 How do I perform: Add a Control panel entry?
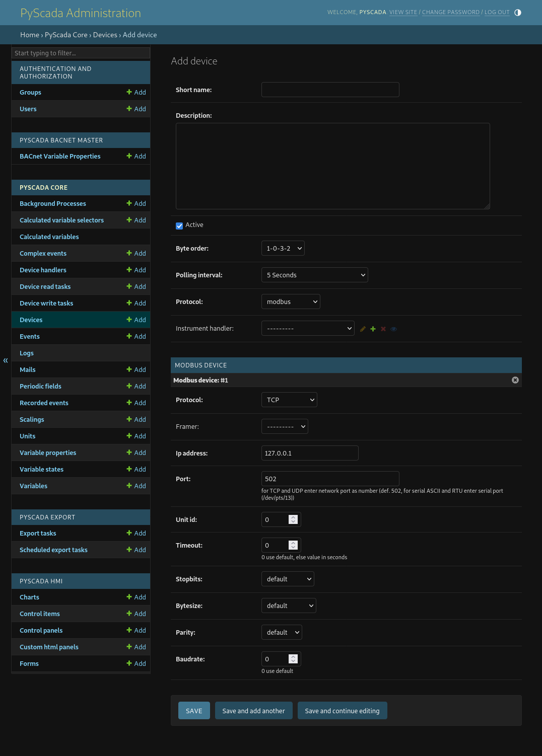[x=136, y=631]
